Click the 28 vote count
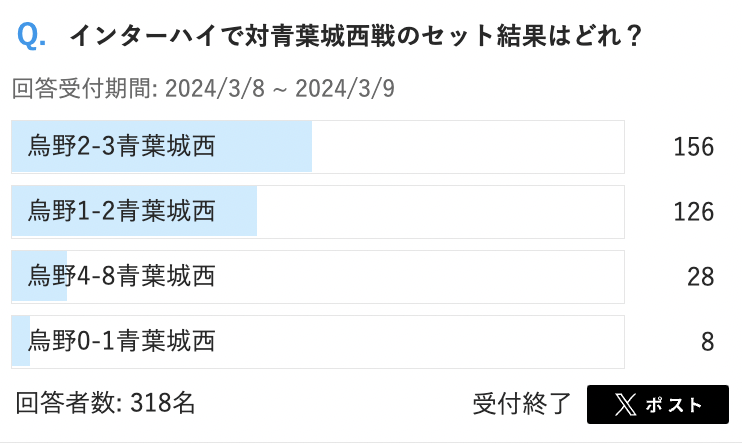Screen dimensions: 742x444 pyautogui.click(x=700, y=277)
